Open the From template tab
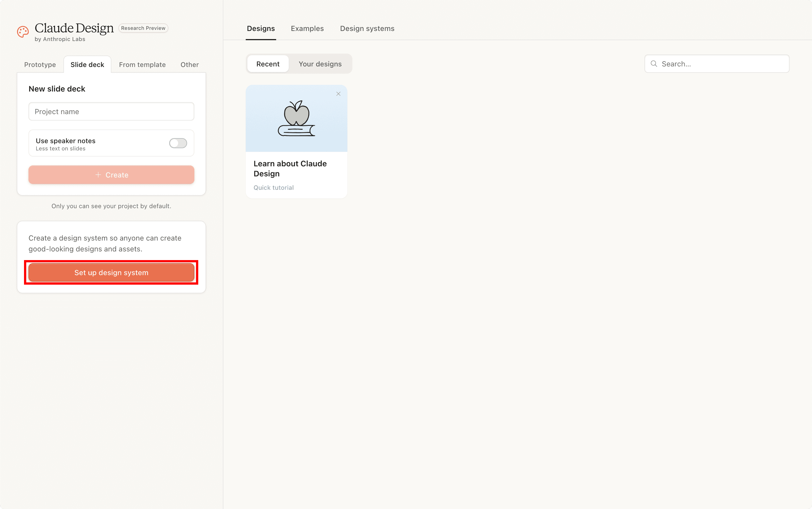Viewport: 812px width, 509px height. (x=142, y=65)
